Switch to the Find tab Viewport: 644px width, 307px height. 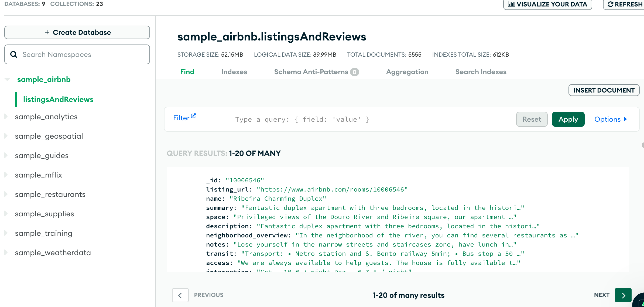point(187,72)
